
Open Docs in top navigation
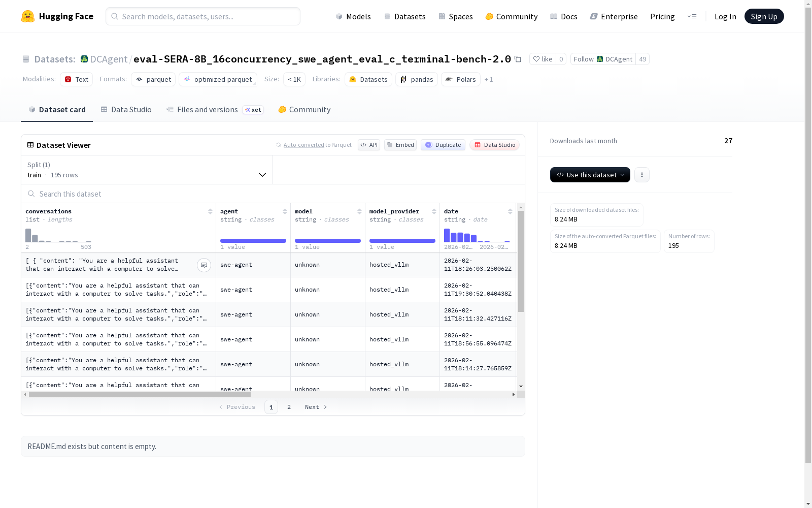point(564,16)
